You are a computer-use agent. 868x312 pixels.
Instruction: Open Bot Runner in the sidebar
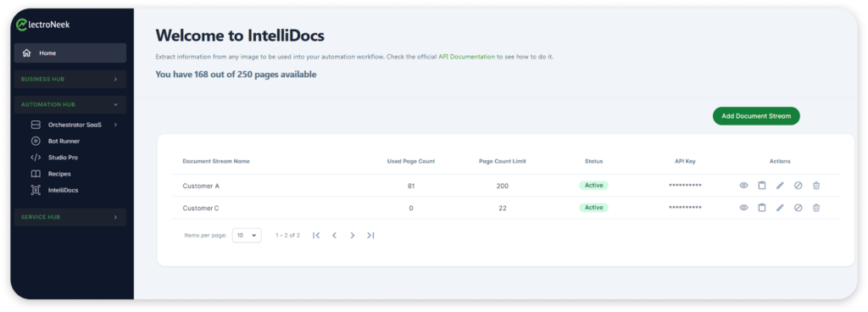click(x=64, y=141)
